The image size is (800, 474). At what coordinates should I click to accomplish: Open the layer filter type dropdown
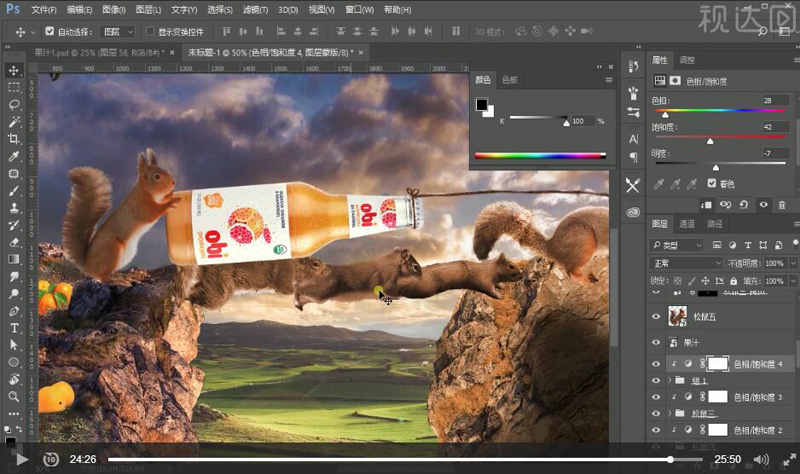click(x=677, y=245)
